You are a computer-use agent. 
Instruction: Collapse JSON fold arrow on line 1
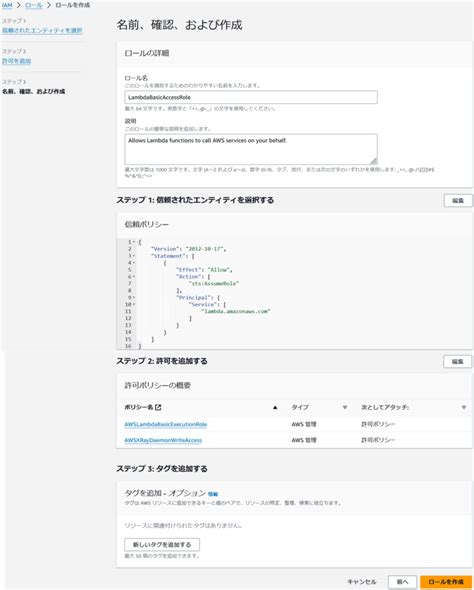coord(134,242)
